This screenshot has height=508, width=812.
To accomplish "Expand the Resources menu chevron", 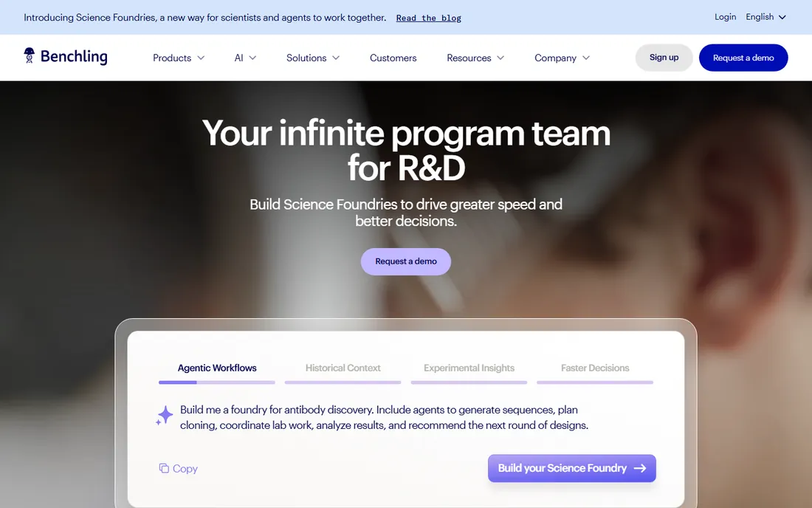I will (x=500, y=58).
